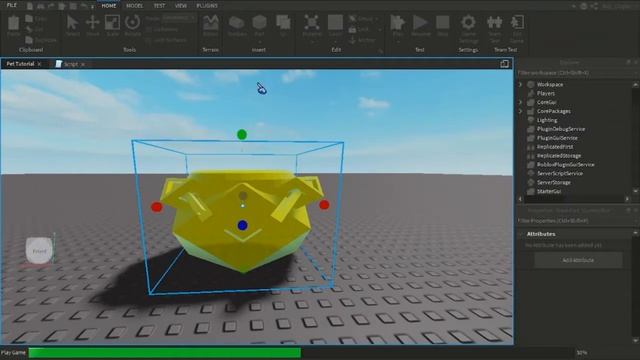This screenshot has width=640, height=360.
Task: Switch to the PLUGINS ribbon tab
Action: pos(207,6)
